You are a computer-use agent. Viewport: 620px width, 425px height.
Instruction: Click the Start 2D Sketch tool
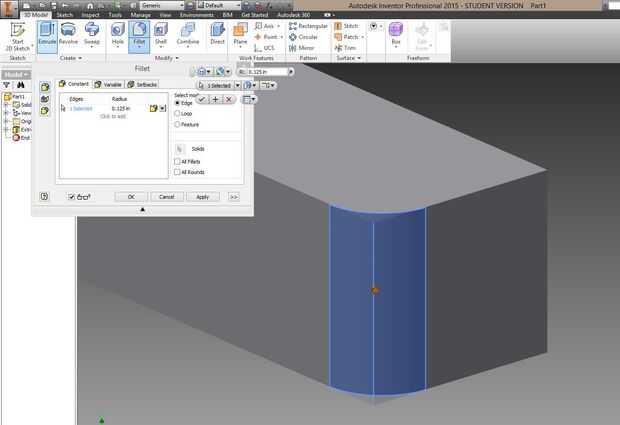pos(17,37)
